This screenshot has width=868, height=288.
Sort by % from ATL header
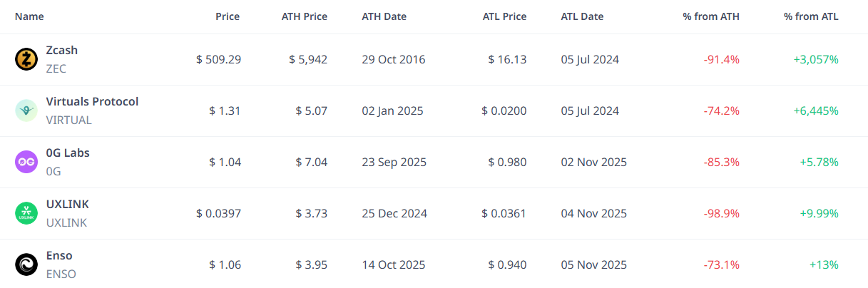(x=811, y=16)
